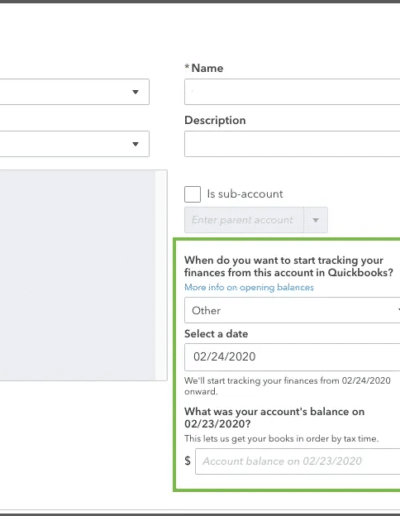The width and height of the screenshot is (400, 516).
Task: Expand the upper-left dropdown arrow
Action: click(x=135, y=92)
